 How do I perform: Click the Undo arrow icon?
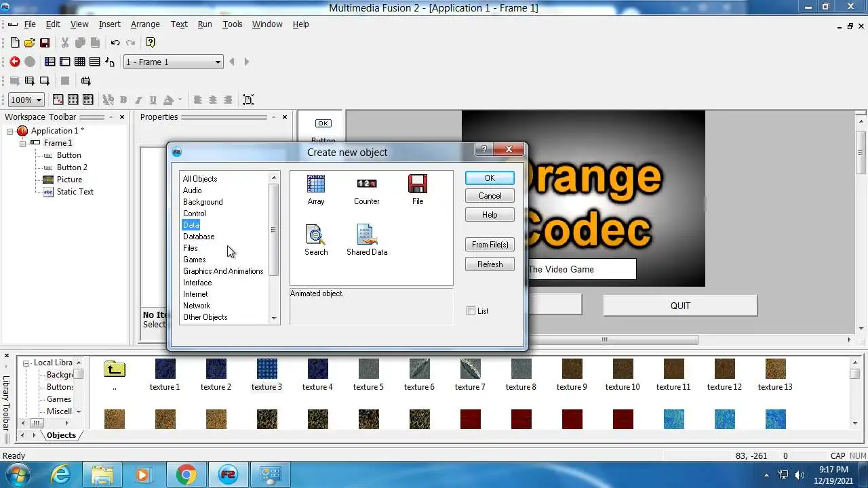coord(115,43)
